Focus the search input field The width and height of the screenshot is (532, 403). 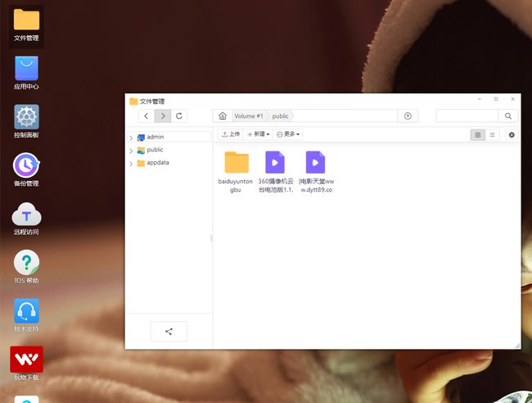467,116
